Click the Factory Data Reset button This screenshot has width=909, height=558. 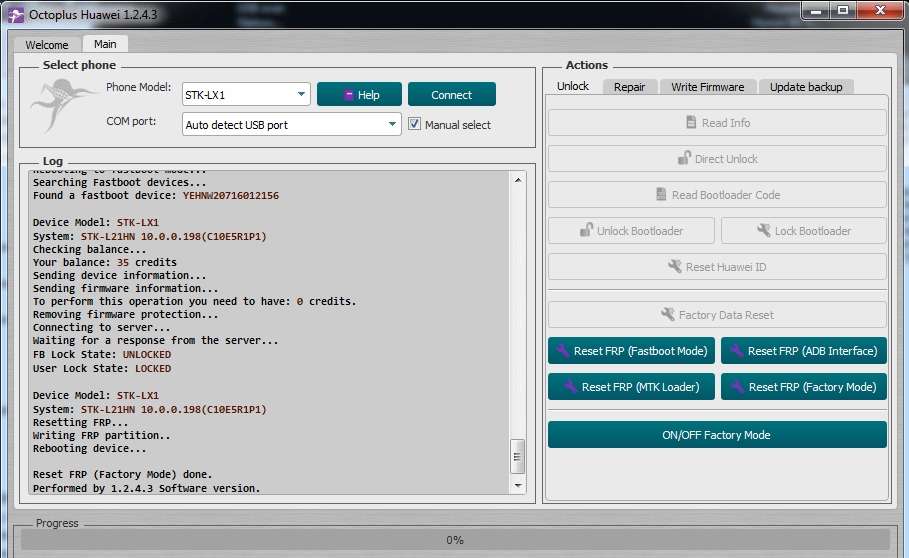(717, 315)
